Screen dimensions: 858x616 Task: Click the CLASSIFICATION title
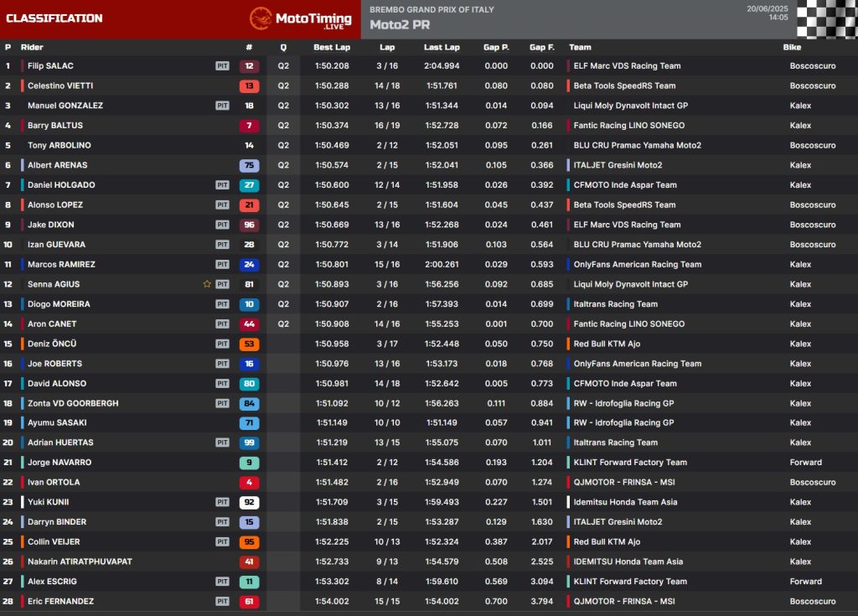(x=54, y=18)
